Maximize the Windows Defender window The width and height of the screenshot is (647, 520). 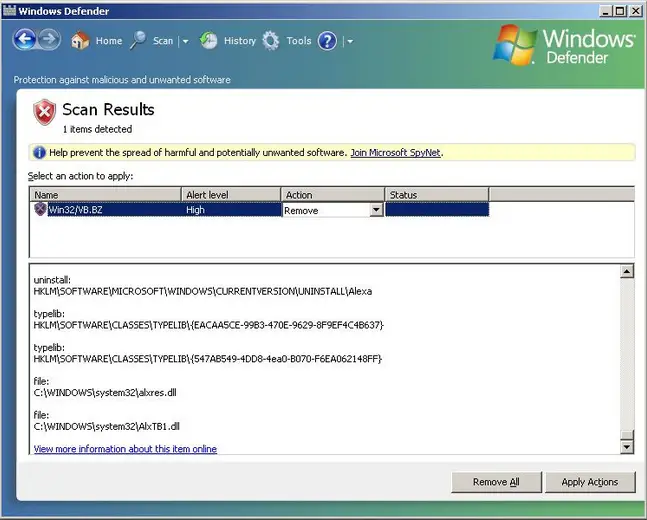click(620, 11)
